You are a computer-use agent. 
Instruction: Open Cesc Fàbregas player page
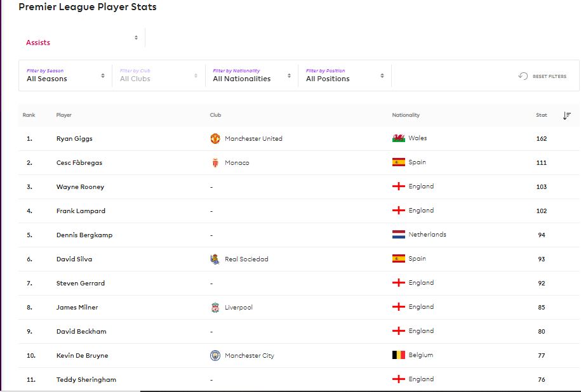pos(79,162)
